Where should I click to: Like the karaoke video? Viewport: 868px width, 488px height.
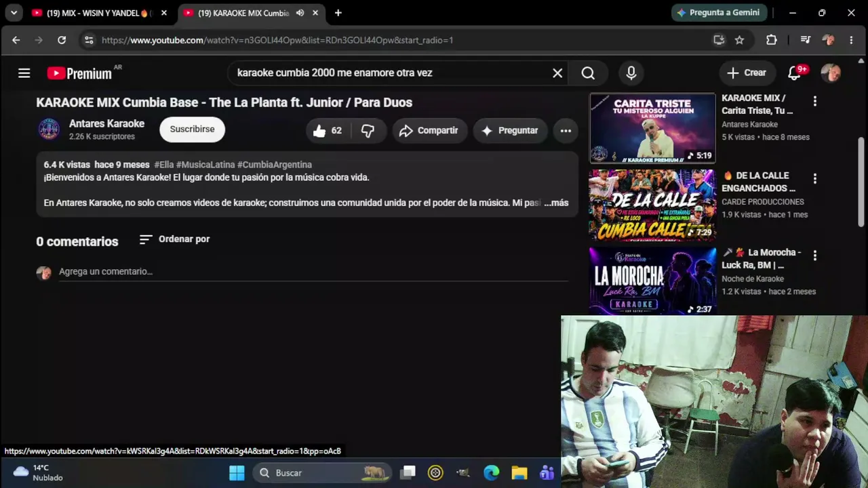pyautogui.click(x=327, y=131)
